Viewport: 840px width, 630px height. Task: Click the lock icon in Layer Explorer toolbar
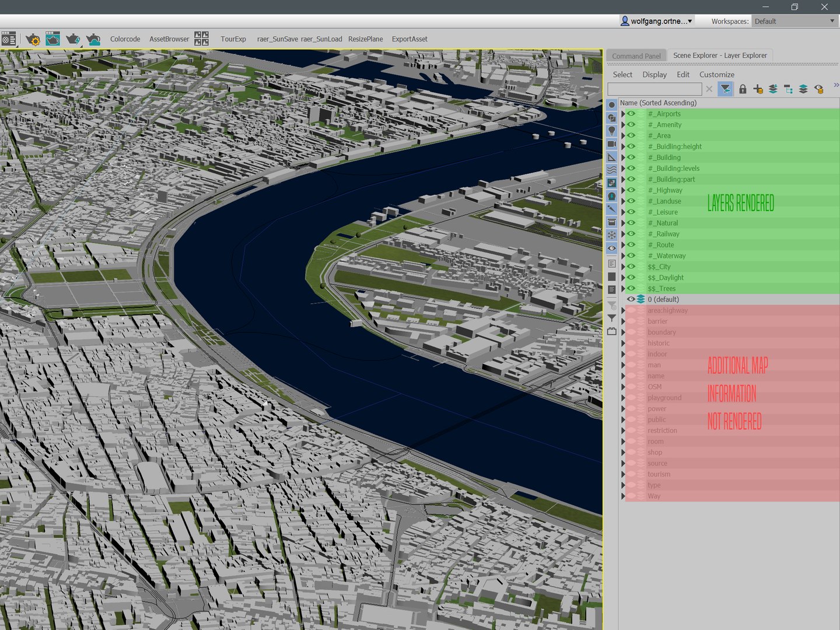743,89
